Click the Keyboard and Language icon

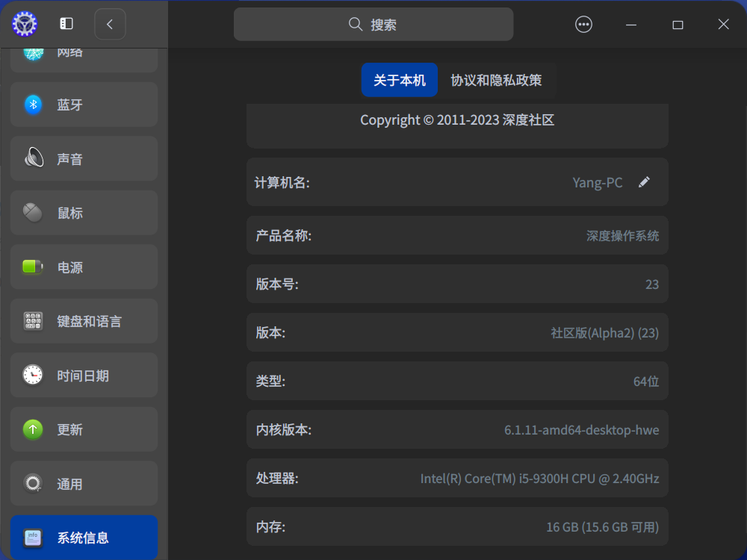click(33, 321)
